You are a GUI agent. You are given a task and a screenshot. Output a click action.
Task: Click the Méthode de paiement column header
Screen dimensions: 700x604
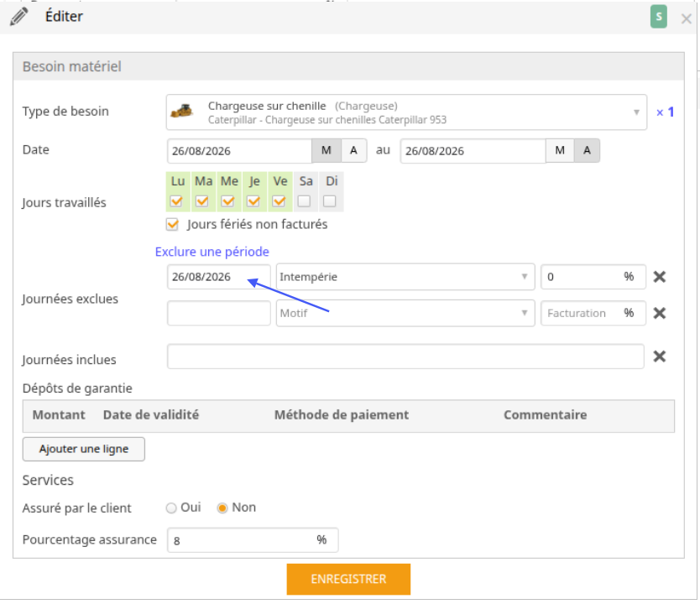pyautogui.click(x=342, y=415)
